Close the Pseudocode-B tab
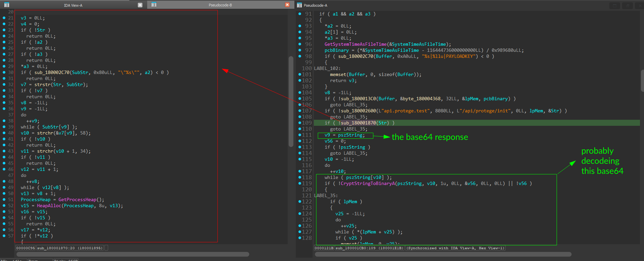The width and height of the screenshot is (644, 261). tap(287, 5)
